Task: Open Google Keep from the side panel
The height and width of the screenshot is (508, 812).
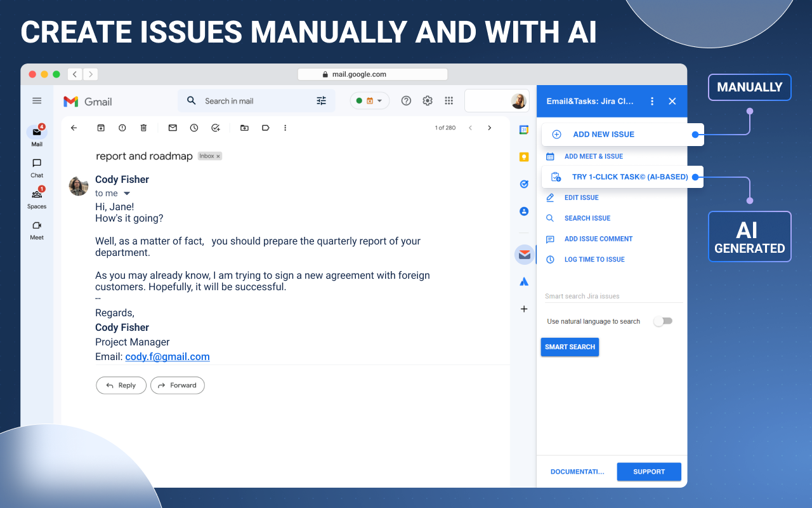Action: [x=524, y=156]
